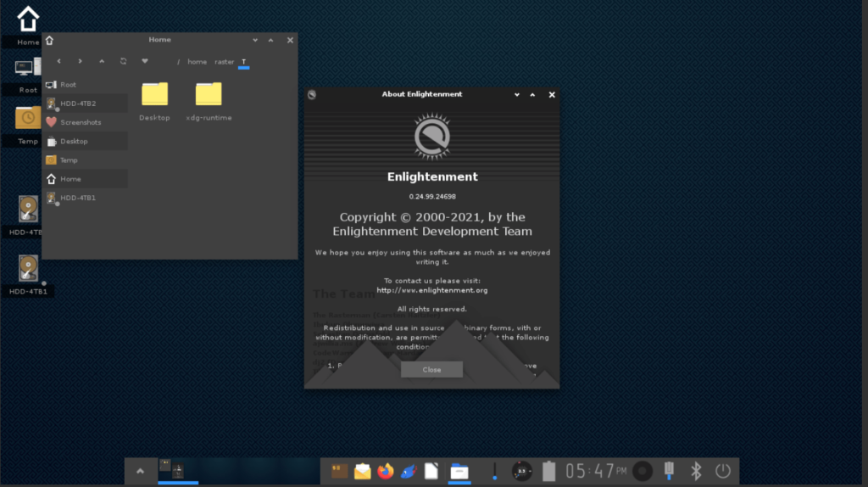Launch Firefox from the shelf
The width and height of the screenshot is (868, 487).
pos(386,471)
